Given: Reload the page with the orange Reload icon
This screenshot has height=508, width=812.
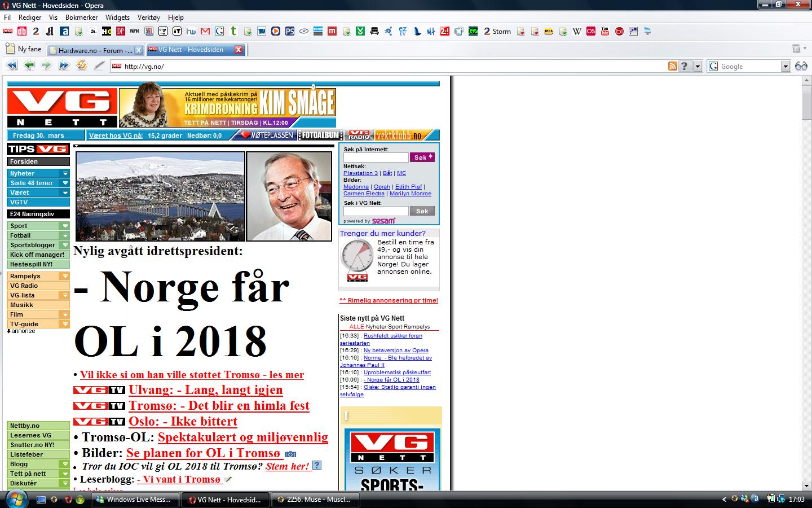Looking at the screenshot, I should (x=82, y=65).
